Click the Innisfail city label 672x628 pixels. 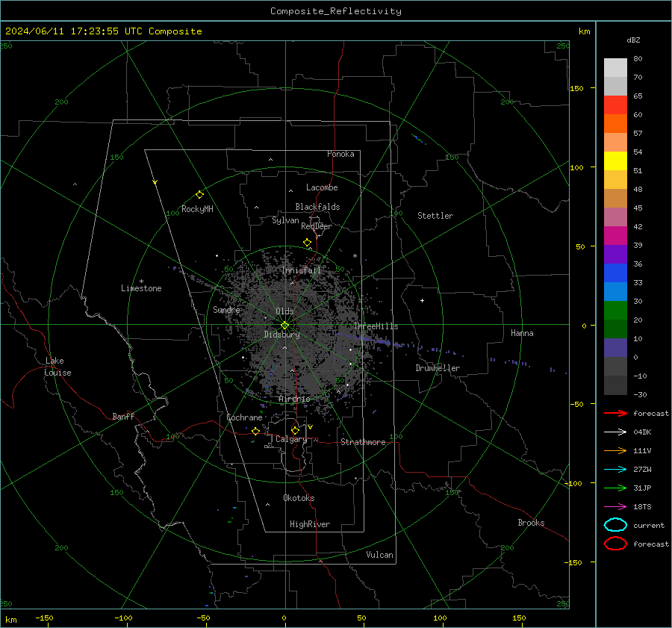coord(301,270)
